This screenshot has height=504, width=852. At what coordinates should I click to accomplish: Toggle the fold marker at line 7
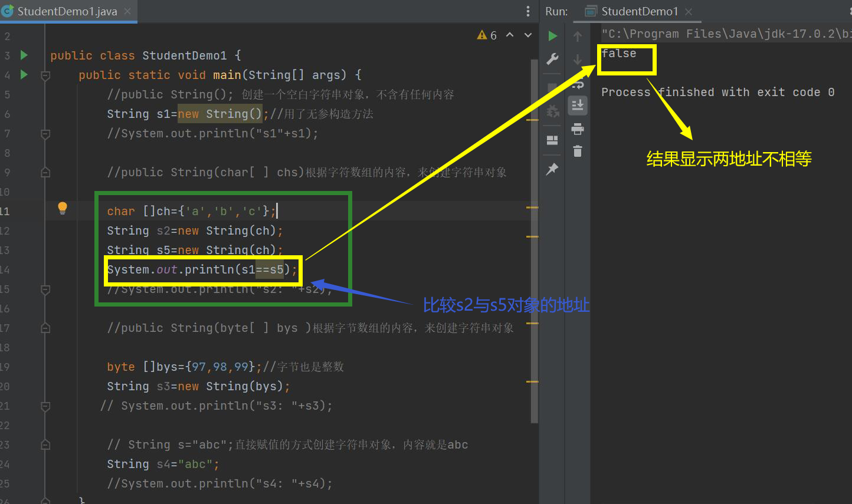pyautogui.click(x=45, y=134)
